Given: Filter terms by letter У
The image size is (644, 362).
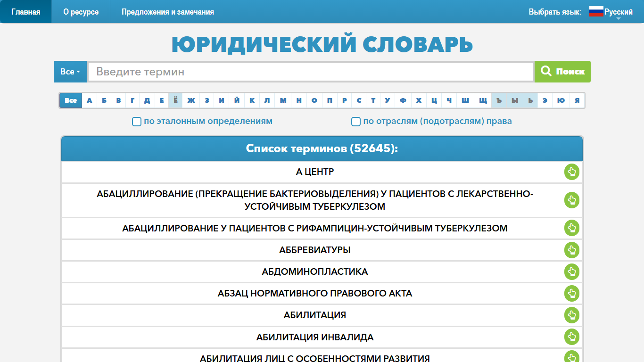Looking at the screenshot, I should click(x=388, y=100).
